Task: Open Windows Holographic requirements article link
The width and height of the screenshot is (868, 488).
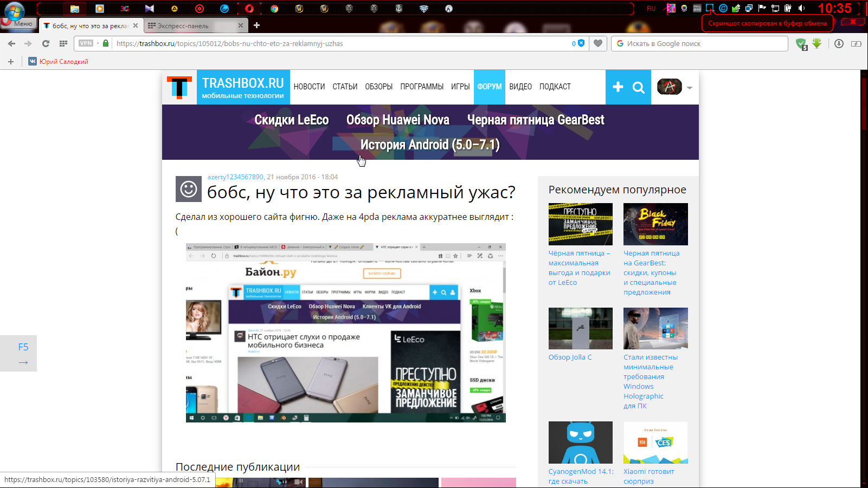Action: pos(651,381)
